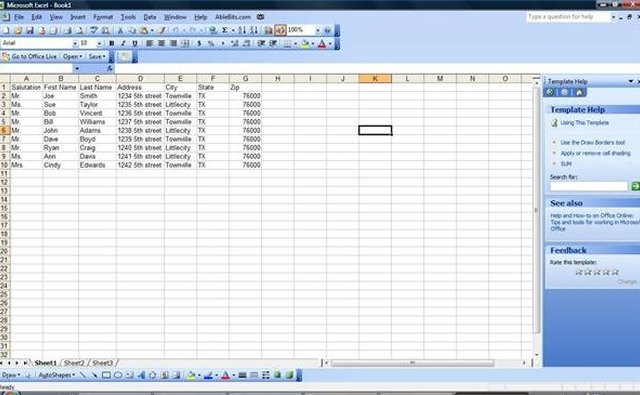The width and height of the screenshot is (640, 395).
Task: Open the font color red A button
Action: point(322,44)
